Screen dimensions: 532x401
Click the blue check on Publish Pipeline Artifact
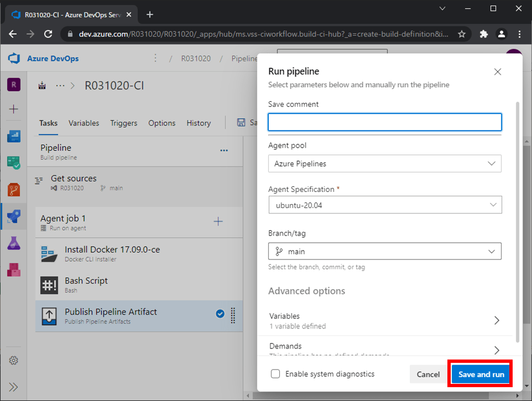pyautogui.click(x=220, y=314)
